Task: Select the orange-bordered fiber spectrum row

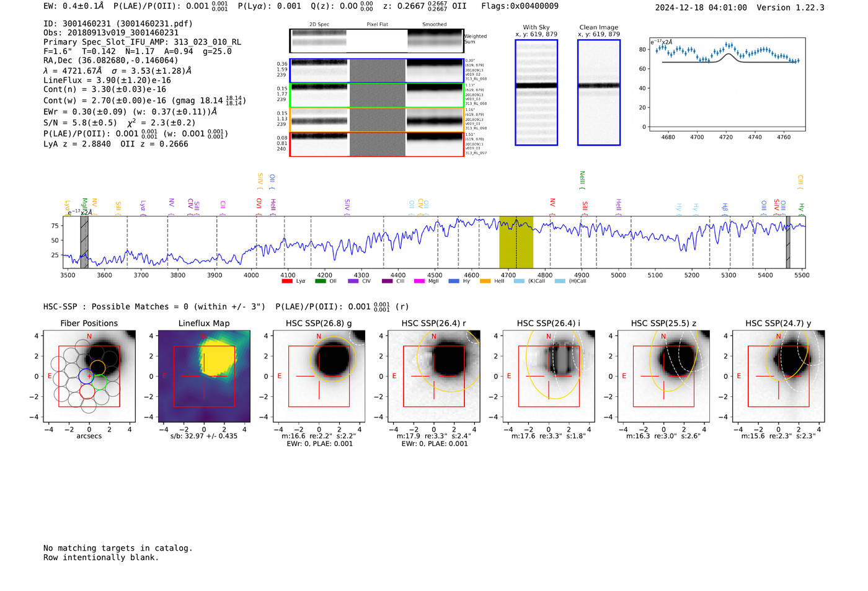Action: pos(376,120)
